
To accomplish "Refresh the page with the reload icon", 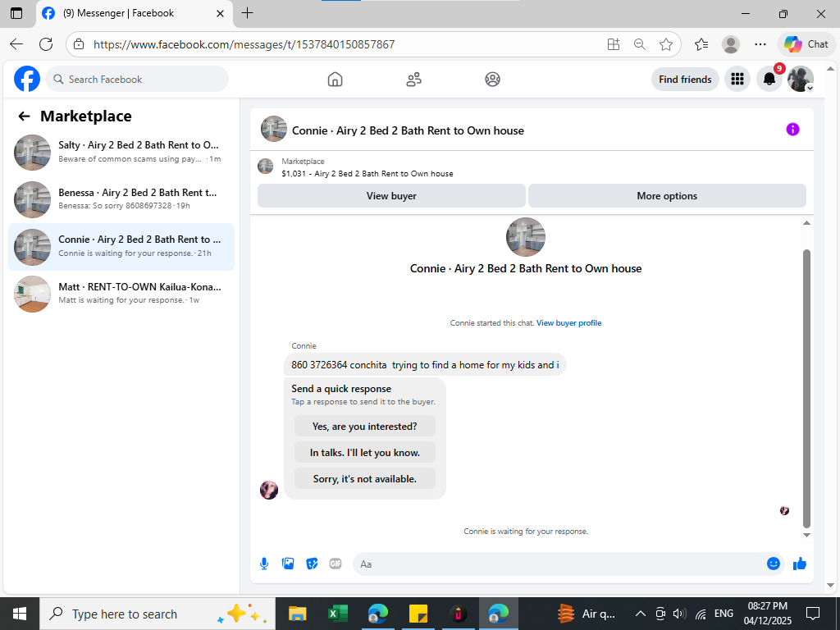I will tap(46, 44).
